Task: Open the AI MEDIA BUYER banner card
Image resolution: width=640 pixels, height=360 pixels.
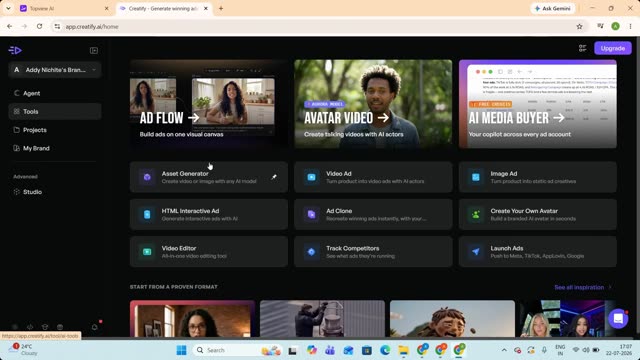Action: pos(538,104)
